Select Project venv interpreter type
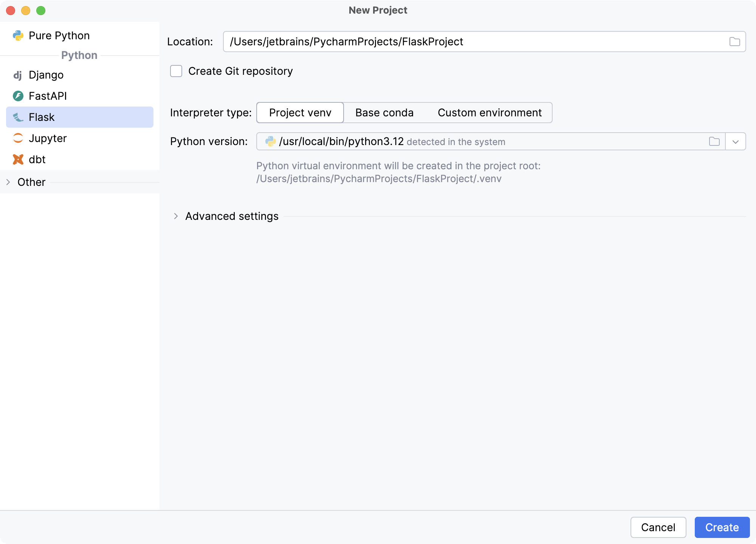 pos(300,113)
